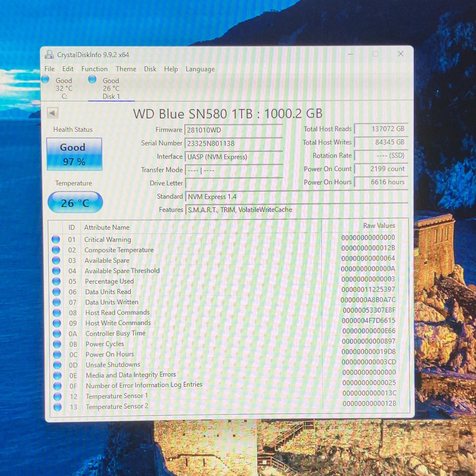Click the status icon for Temperature Sensor 1
Viewport: 476px width, 476px height.
point(58,396)
